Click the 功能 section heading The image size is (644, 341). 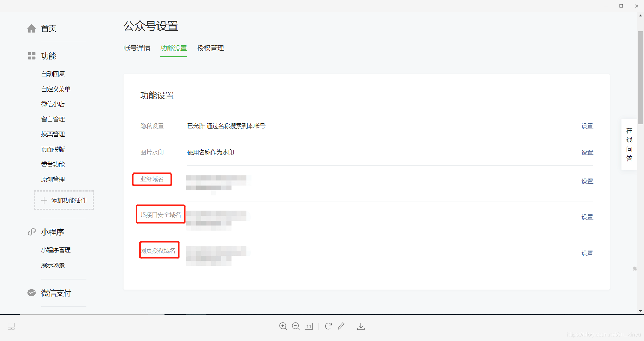[49, 56]
